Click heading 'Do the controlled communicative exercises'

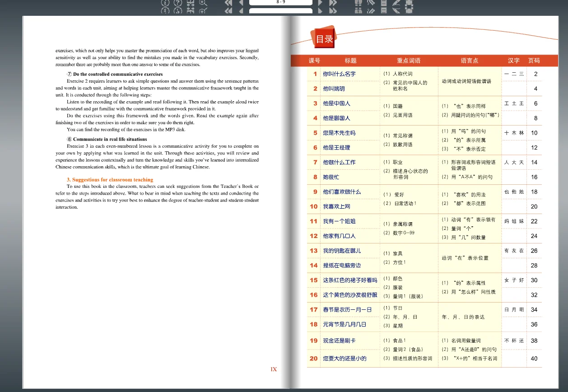tap(118, 74)
